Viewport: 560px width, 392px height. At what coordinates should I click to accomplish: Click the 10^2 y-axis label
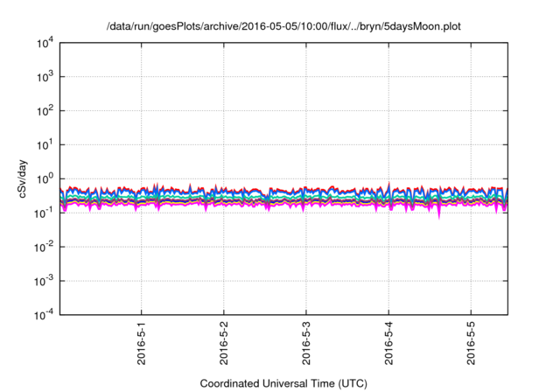pyautogui.click(x=45, y=111)
